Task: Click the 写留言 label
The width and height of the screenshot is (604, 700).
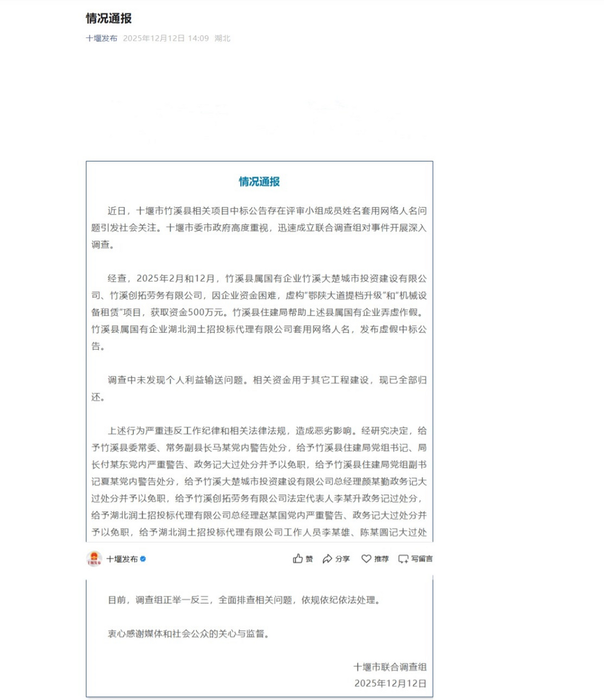Action: pos(422,558)
